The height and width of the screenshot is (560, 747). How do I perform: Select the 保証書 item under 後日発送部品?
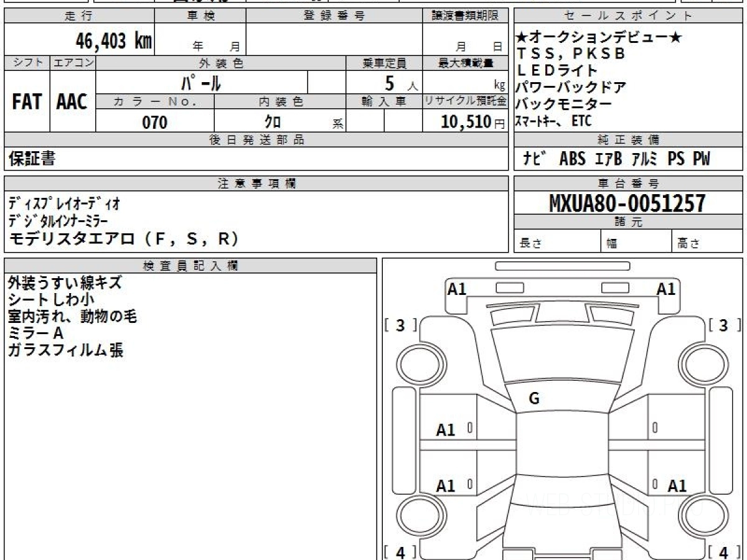click(x=32, y=159)
